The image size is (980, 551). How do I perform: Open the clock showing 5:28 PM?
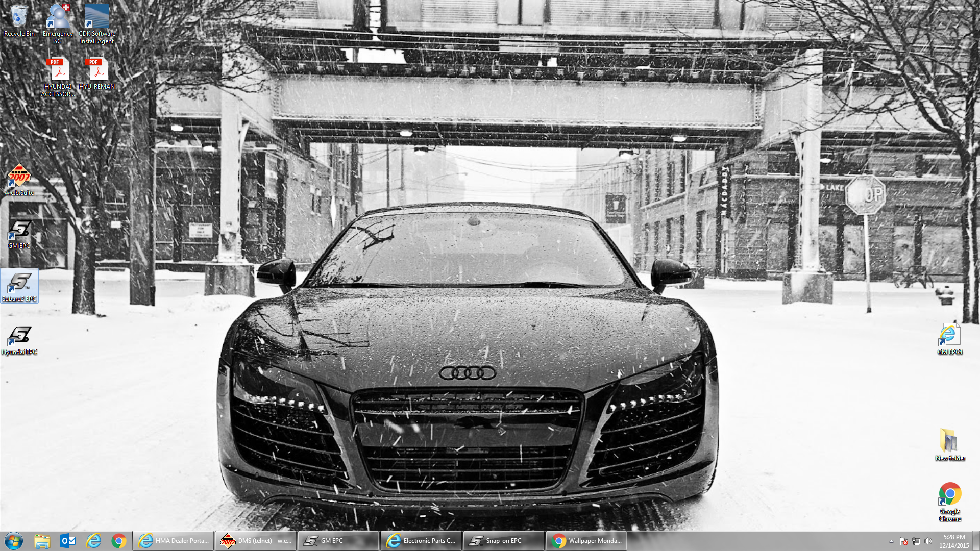coord(954,541)
